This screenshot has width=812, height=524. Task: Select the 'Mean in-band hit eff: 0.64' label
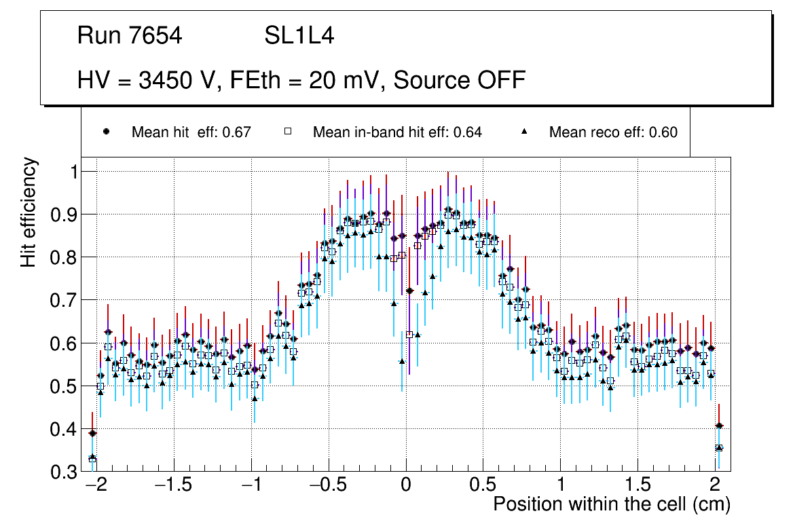(397, 132)
